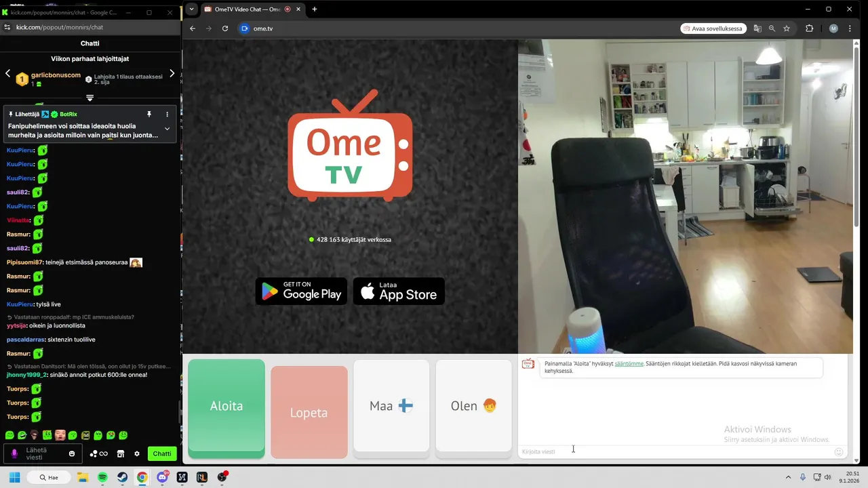Open the Chrome tab search dropdown
868x488 pixels.
pos(192,9)
